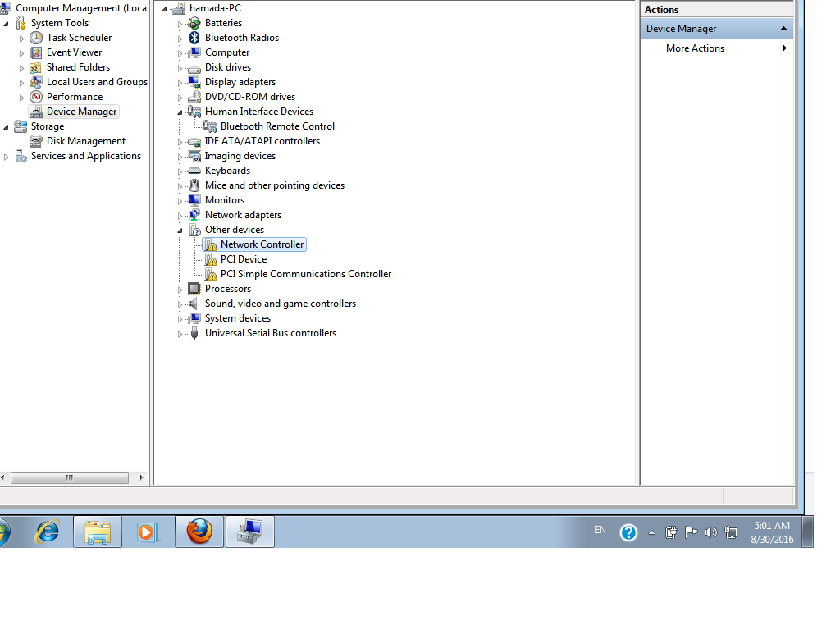Expand the Monitors category
This screenshot has width=840, height=630.
[180, 201]
